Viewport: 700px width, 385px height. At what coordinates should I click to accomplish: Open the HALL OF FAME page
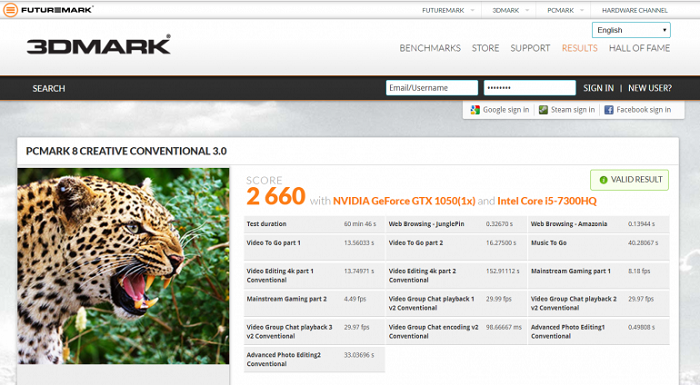[x=639, y=48]
